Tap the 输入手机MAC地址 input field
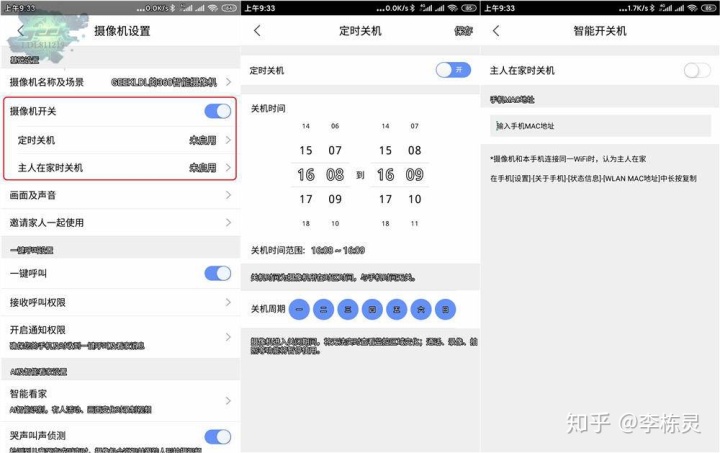Viewport: 720px width, 453px height. click(x=600, y=126)
